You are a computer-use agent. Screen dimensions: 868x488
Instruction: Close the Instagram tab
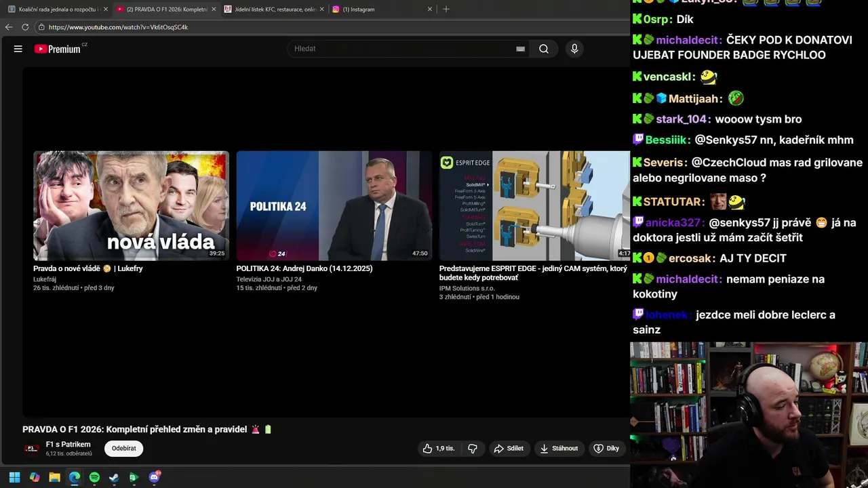pos(430,9)
